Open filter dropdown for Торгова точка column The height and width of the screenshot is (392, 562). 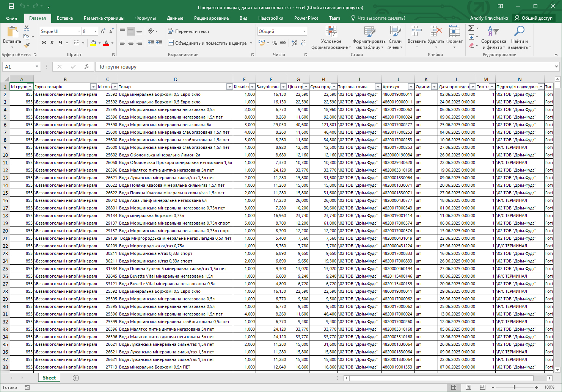coord(378,87)
